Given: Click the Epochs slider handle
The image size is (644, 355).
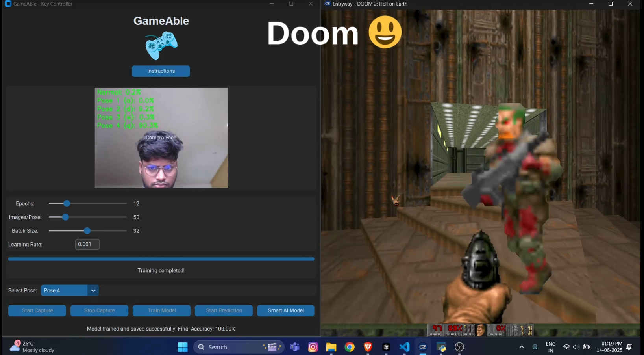Looking at the screenshot, I should [x=67, y=203].
